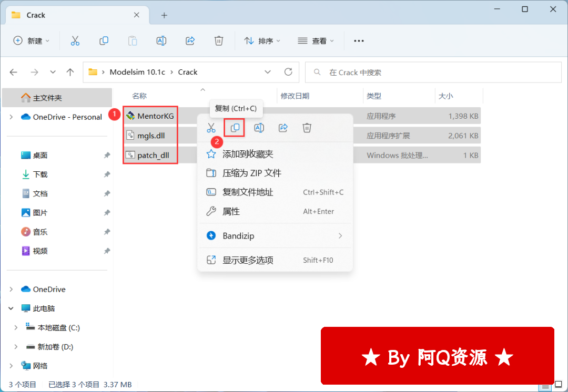Sort by the 名称 (Name) column header
Screen dimensions: 568x392
click(x=139, y=96)
